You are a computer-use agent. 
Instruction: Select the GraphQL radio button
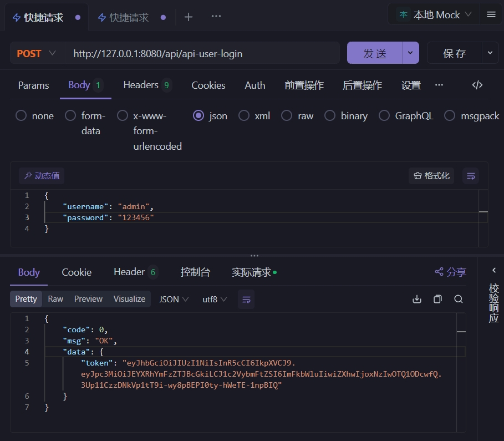(x=384, y=116)
